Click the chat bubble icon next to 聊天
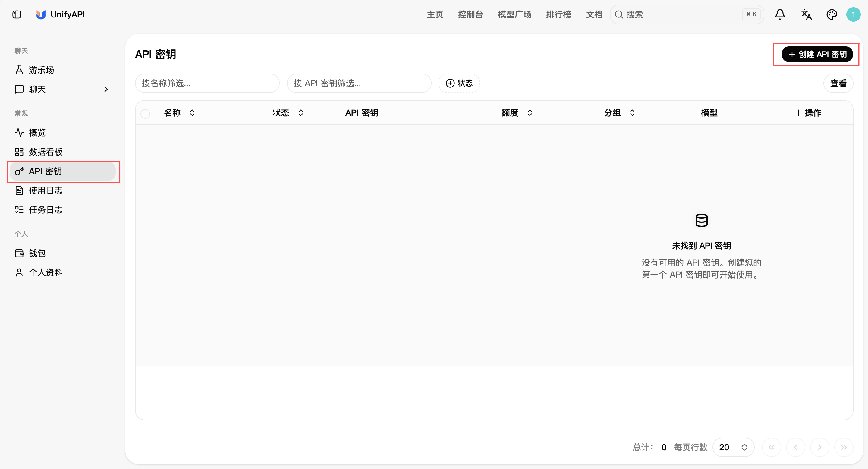The width and height of the screenshot is (868, 469). click(x=19, y=89)
